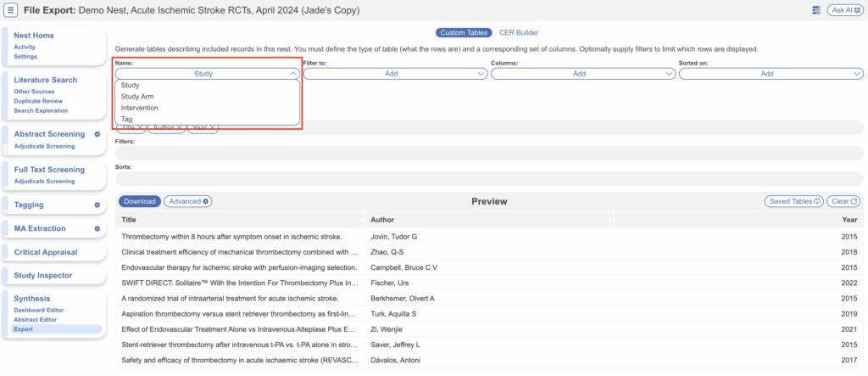
Task: Choose Study Arm from the Name list
Action: [137, 97]
